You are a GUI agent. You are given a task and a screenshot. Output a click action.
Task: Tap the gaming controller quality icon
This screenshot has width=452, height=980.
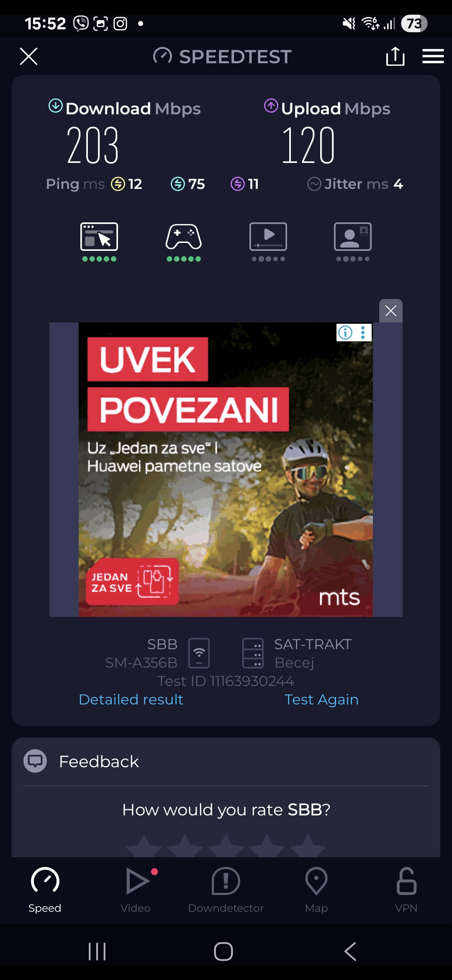184,237
